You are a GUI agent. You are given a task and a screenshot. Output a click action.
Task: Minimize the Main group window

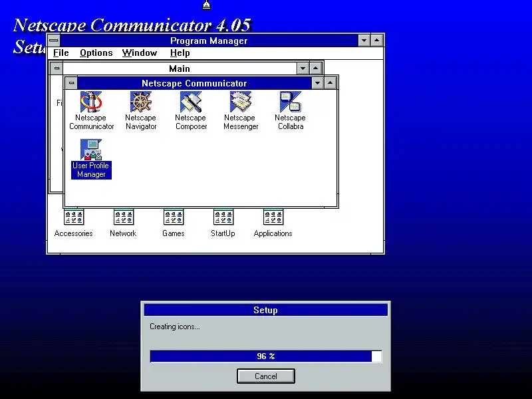(x=303, y=68)
